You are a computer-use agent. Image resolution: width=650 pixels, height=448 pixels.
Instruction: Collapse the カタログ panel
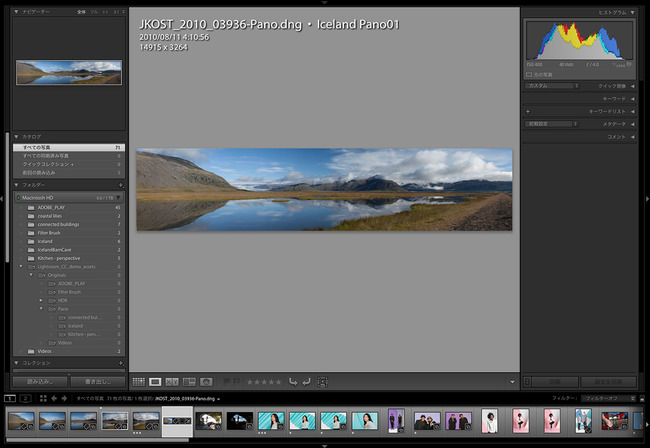[16, 136]
